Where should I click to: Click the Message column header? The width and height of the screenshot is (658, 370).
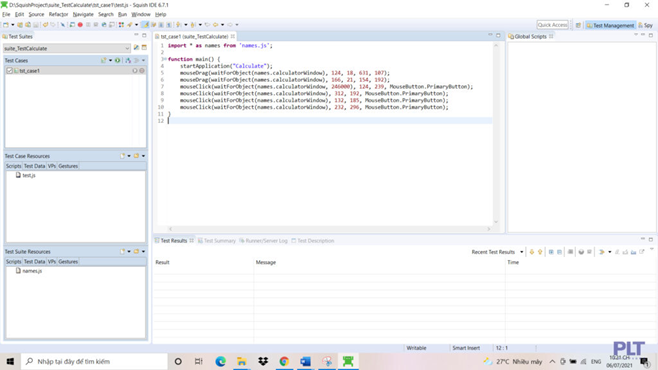click(x=379, y=263)
